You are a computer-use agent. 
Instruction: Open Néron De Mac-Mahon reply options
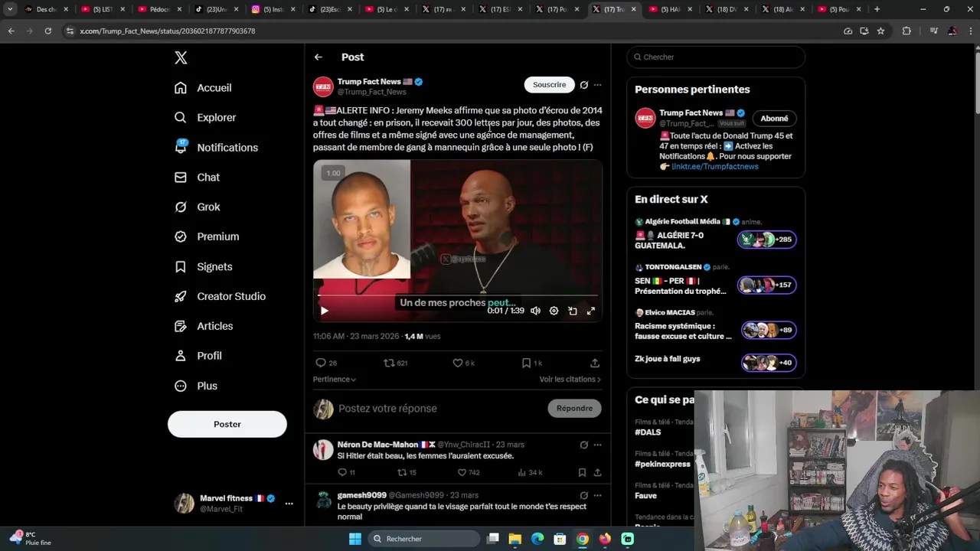tap(598, 445)
